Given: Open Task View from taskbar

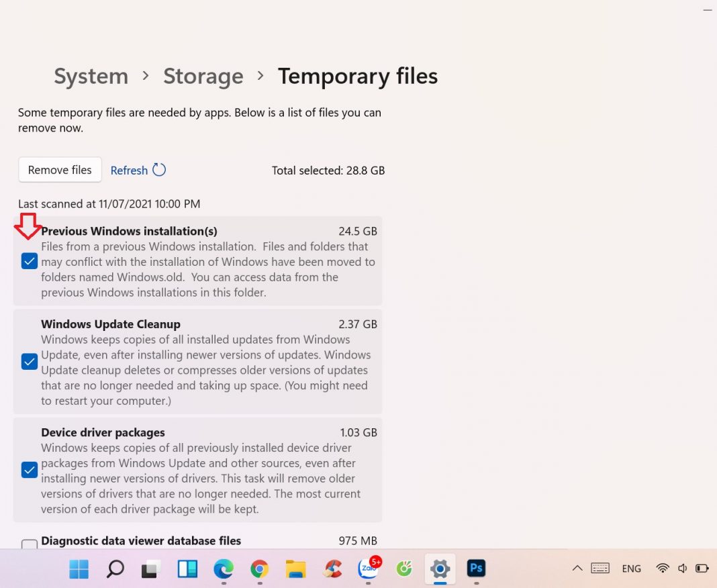Looking at the screenshot, I should [150, 569].
